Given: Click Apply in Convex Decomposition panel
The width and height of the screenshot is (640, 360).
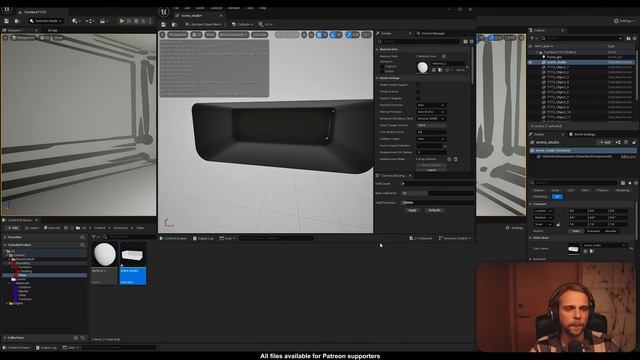Looking at the screenshot, I should [x=412, y=210].
